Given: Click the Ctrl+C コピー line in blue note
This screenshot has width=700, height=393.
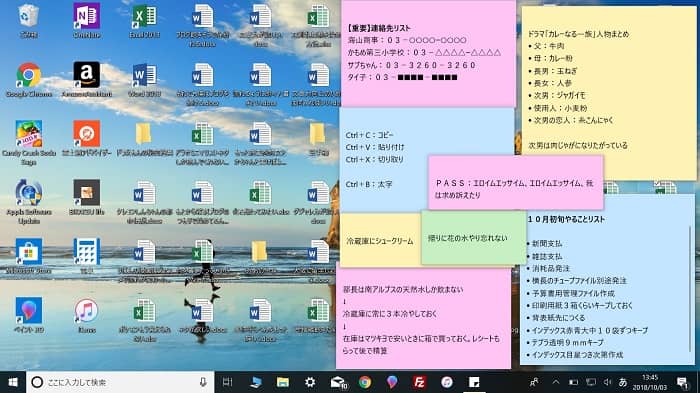Looking at the screenshot, I should pos(370,135).
